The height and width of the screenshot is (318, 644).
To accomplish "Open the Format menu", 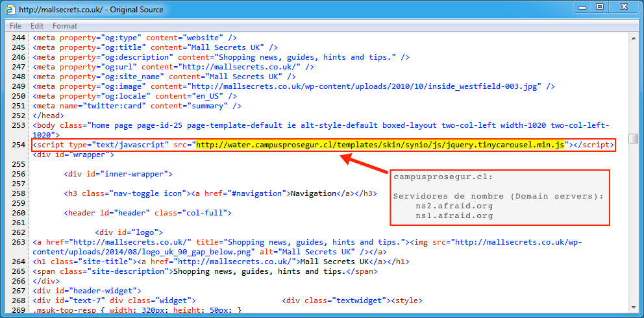I will click(x=65, y=26).
